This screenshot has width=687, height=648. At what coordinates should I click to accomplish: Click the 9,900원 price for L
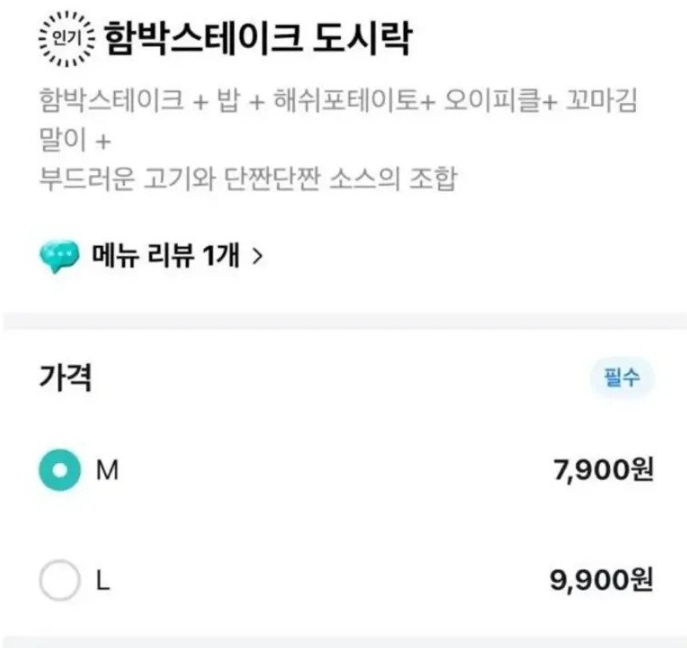pyautogui.click(x=602, y=580)
